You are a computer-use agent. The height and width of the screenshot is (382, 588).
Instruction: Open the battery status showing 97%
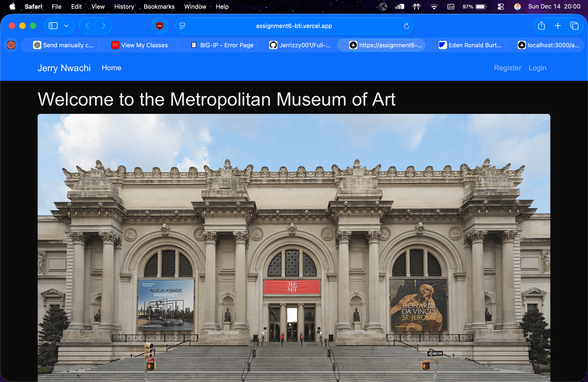point(474,7)
